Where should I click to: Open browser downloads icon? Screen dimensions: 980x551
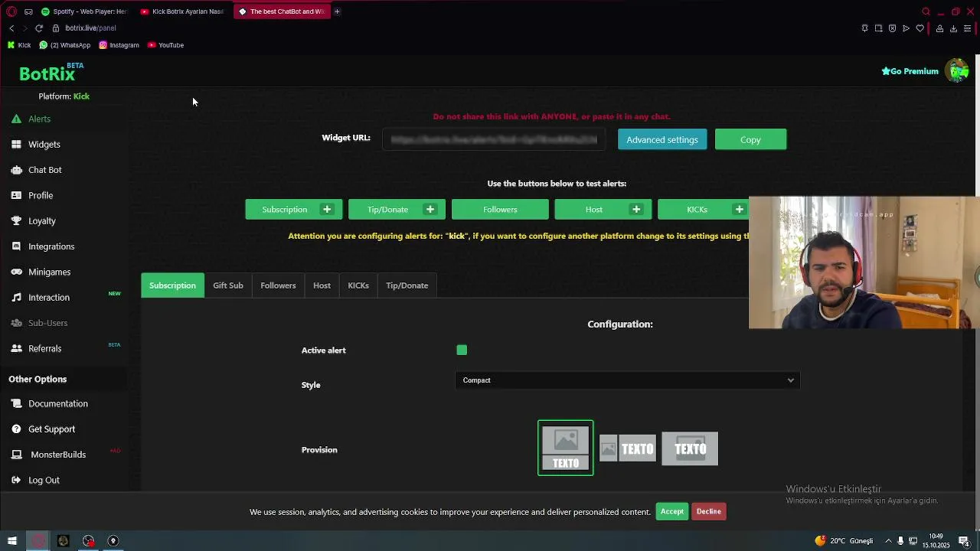[x=953, y=28]
